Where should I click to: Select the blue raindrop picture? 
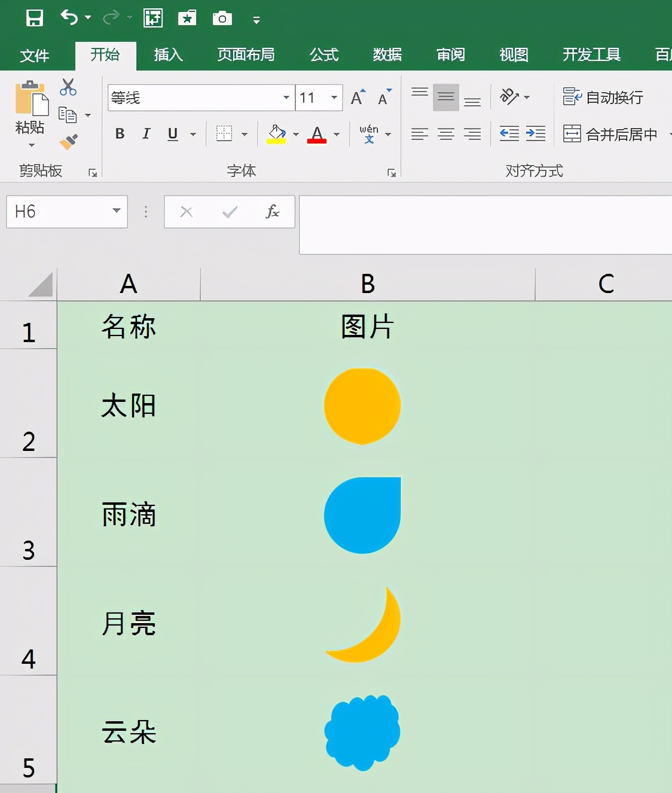coord(362,515)
